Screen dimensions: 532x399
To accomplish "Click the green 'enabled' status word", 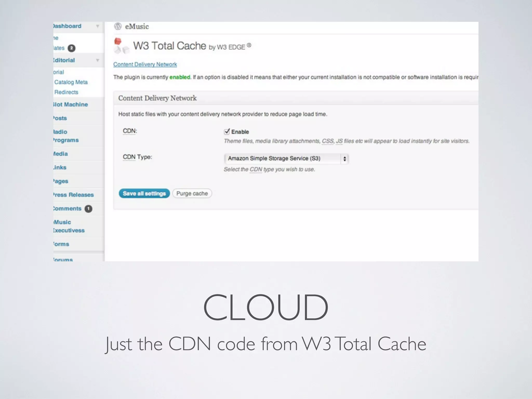I will coord(180,77).
